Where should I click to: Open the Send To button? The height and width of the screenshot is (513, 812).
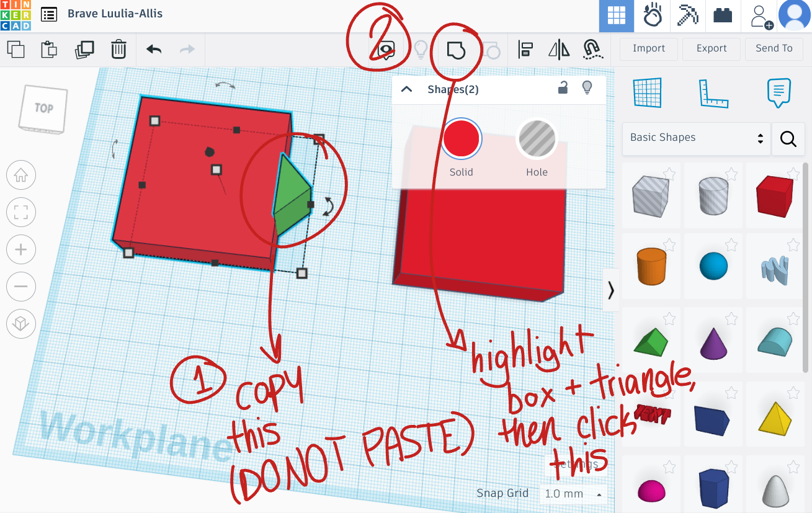774,48
